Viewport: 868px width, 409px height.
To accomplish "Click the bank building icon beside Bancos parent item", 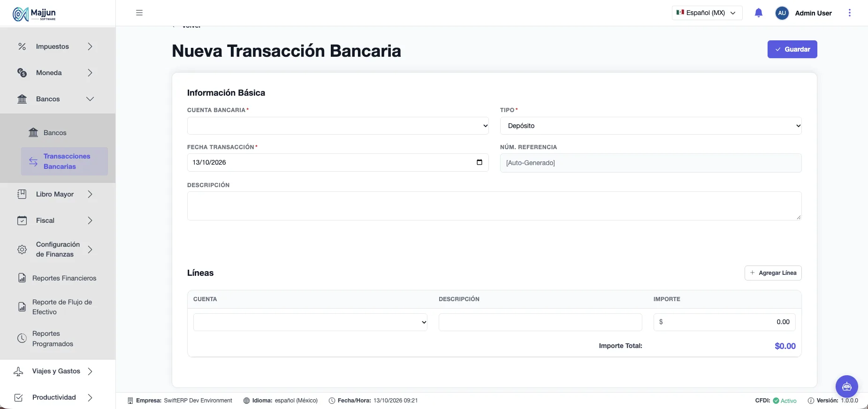I will point(22,99).
